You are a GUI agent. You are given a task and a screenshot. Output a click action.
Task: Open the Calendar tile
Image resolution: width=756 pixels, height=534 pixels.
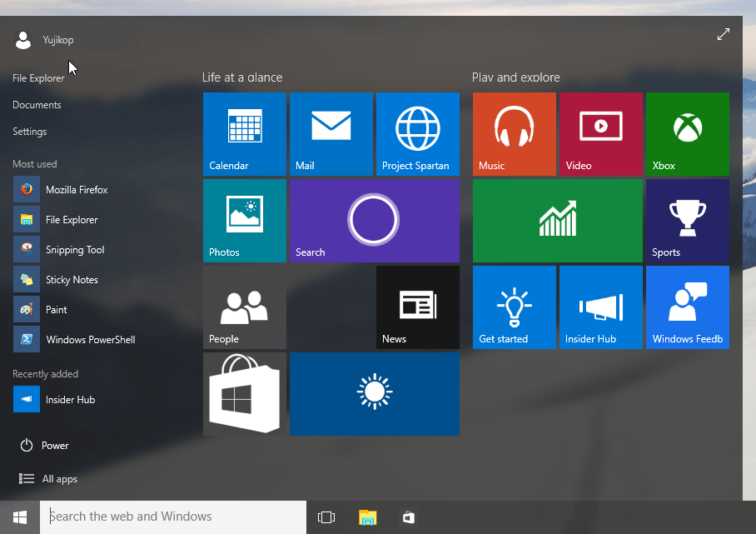pos(245,134)
